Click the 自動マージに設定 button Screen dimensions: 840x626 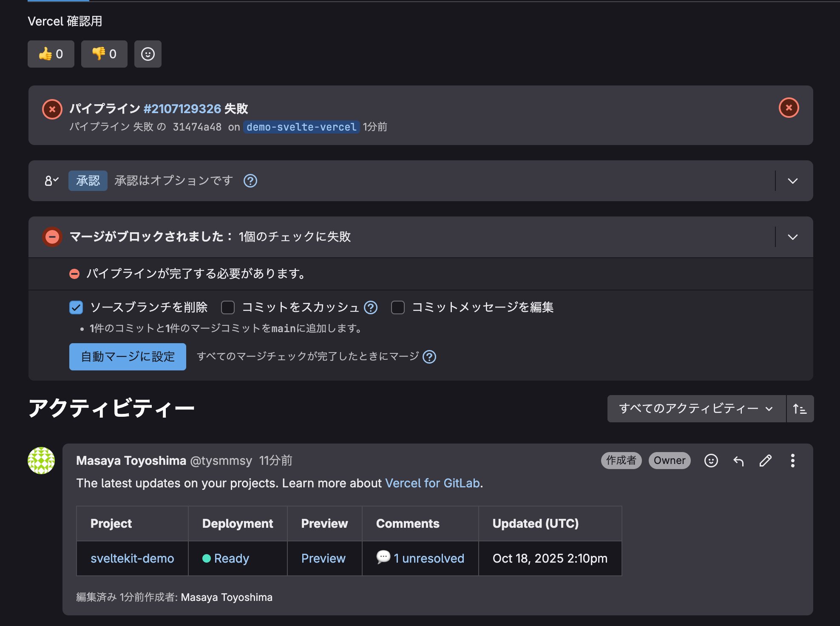point(128,357)
